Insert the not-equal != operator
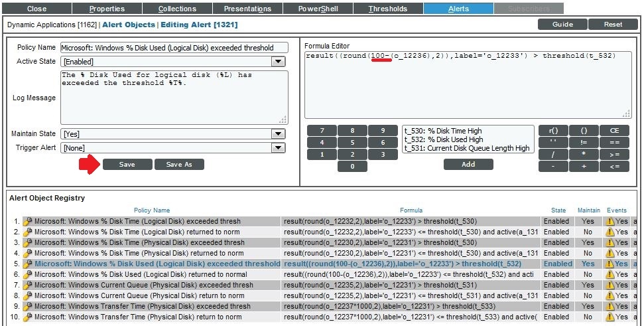Image resolution: width=644 pixels, height=326 pixels. [x=584, y=143]
